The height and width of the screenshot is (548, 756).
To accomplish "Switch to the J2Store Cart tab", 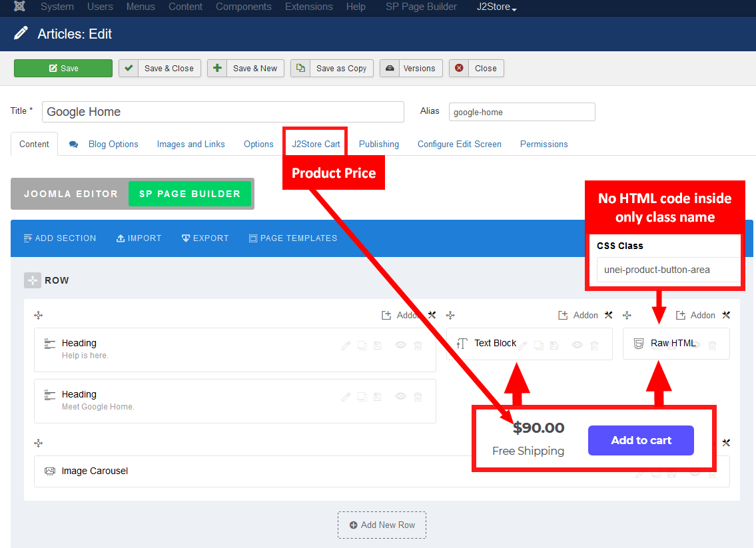I will (x=316, y=144).
